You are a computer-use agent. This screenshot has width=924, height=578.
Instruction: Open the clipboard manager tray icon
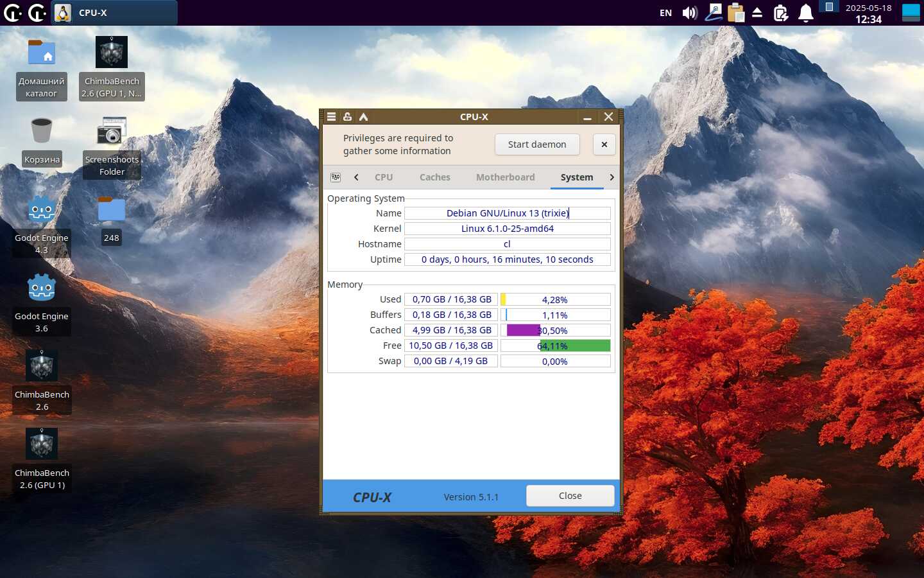click(x=736, y=13)
